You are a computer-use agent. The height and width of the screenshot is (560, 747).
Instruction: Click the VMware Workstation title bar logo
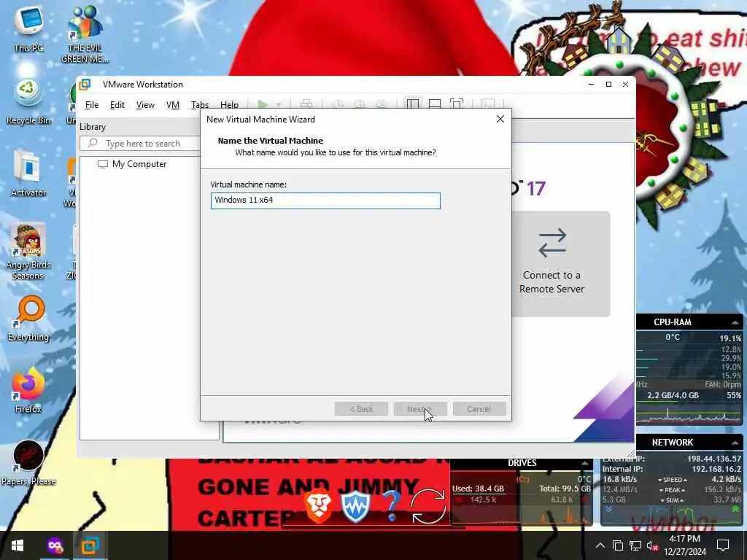(x=85, y=85)
